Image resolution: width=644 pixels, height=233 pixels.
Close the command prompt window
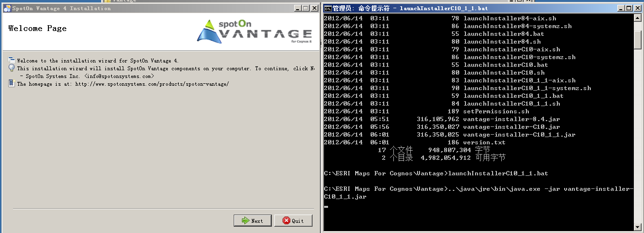click(x=637, y=8)
